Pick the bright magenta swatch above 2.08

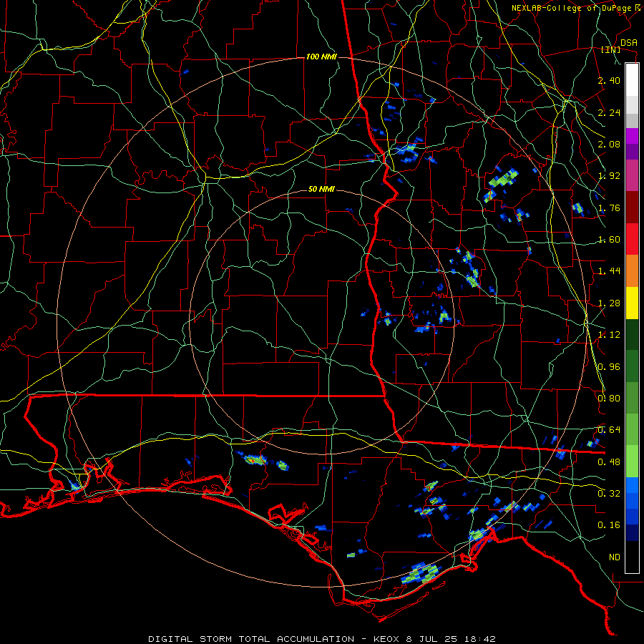pos(632,136)
